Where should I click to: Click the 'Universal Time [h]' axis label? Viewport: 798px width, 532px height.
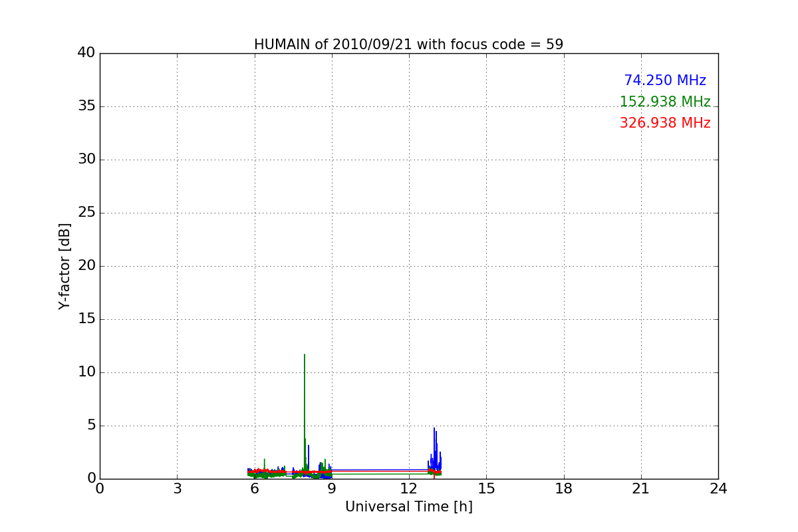(408, 507)
